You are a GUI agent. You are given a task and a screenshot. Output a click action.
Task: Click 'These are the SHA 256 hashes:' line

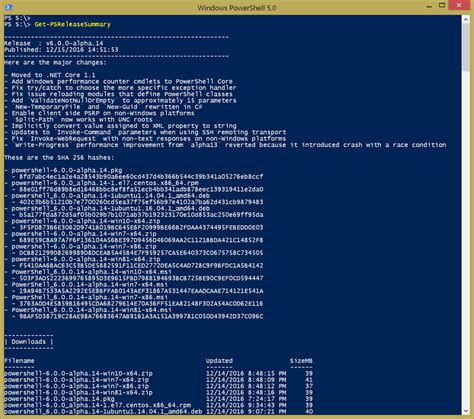tap(59, 158)
